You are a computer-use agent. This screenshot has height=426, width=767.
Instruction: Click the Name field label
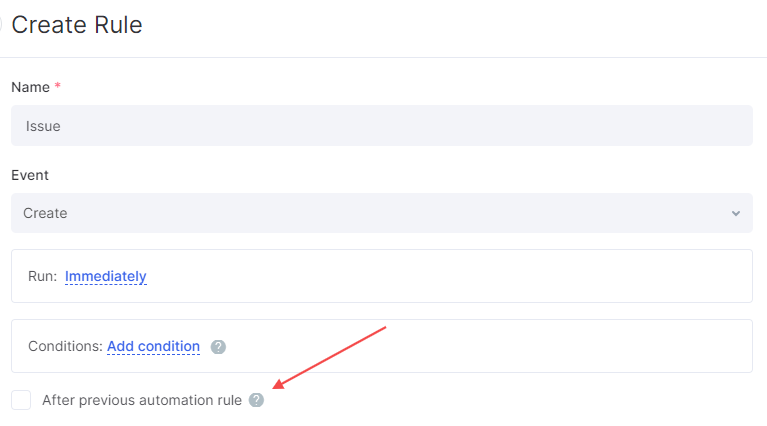30,87
